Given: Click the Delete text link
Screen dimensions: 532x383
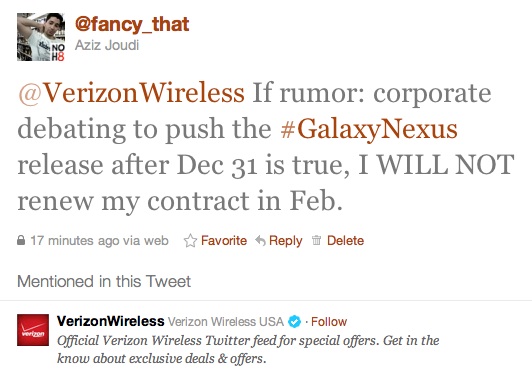Looking at the screenshot, I should [x=345, y=241].
